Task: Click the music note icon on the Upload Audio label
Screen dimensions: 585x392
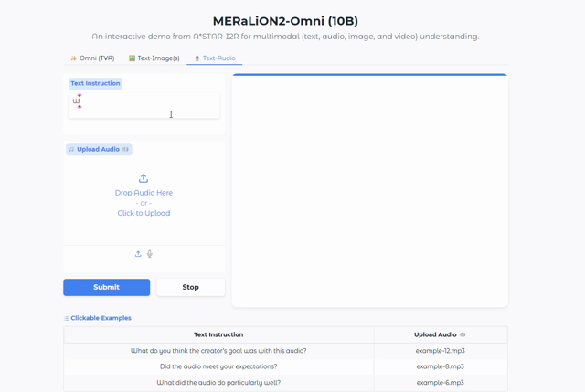Action: coord(71,150)
